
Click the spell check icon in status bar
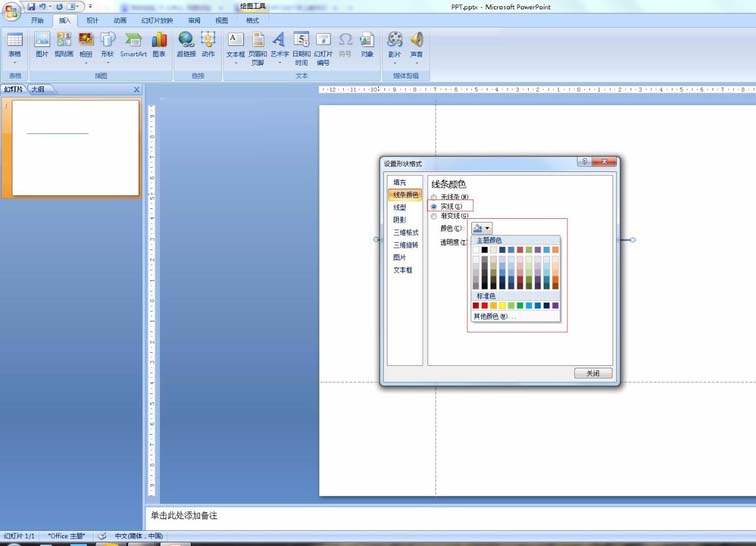102,536
